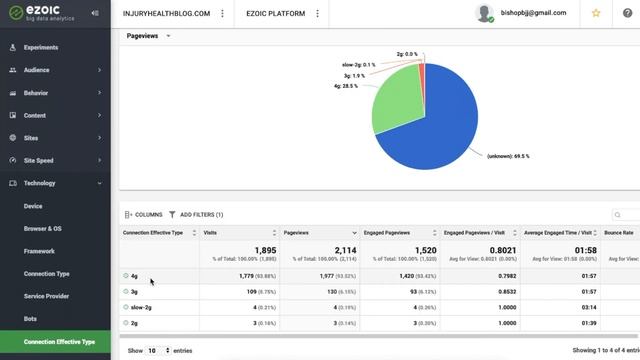Image resolution: width=640 pixels, height=360 pixels.
Task: Select the 4g row radio button
Action: pos(126,276)
